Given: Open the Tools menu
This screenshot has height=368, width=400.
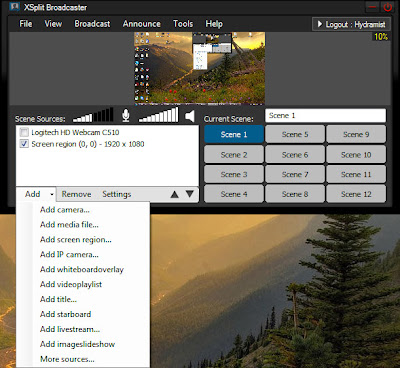Looking at the screenshot, I should [183, 24].
